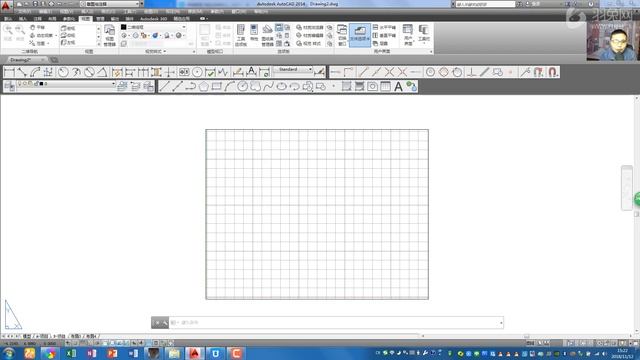640x360 pixels.
Task: Open the Autodesk 360 ribbon tab
Action: pos(153,19)
